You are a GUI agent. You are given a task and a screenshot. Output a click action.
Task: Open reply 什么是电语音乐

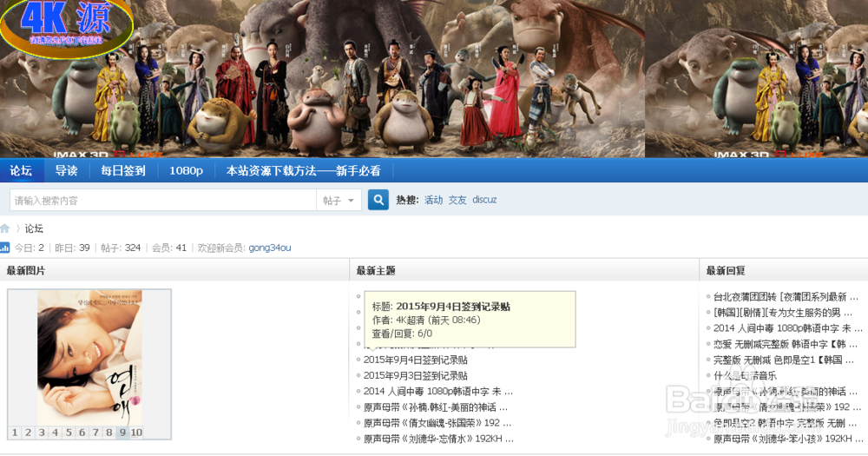[745, 376]
